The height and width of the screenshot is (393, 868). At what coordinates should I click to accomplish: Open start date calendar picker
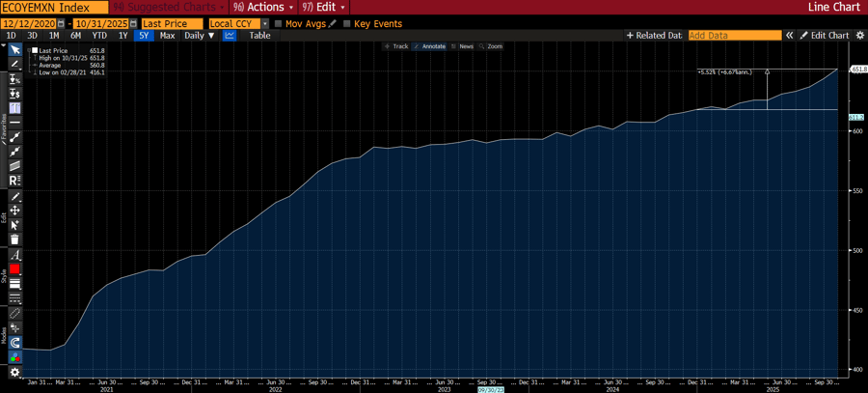pyautogui.click(x=59, y=22)
